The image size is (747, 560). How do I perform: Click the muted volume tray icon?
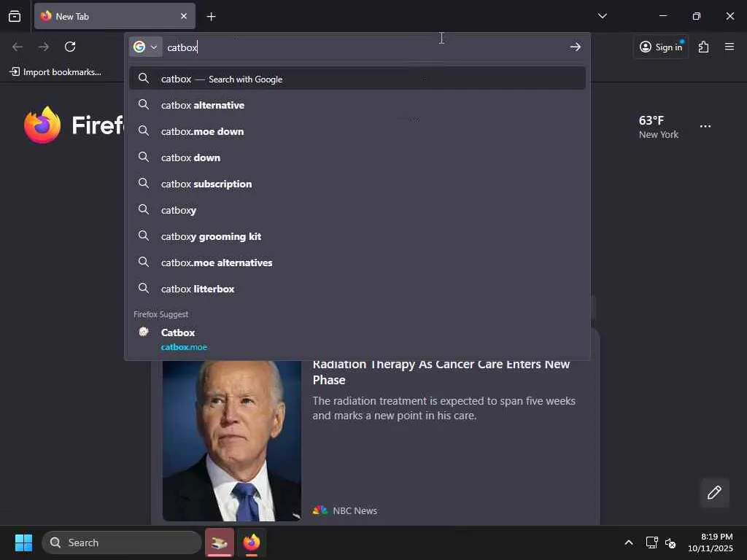click(x=670, y=542)
